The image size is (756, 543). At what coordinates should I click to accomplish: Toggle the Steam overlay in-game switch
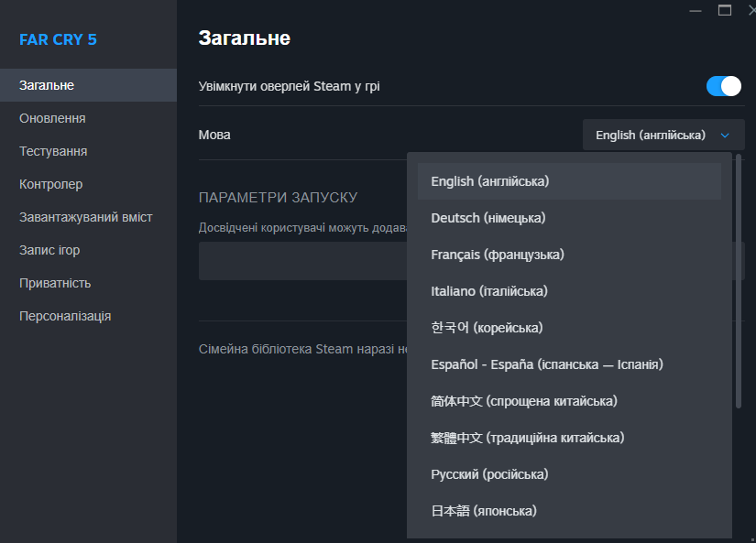click(723, 86)
